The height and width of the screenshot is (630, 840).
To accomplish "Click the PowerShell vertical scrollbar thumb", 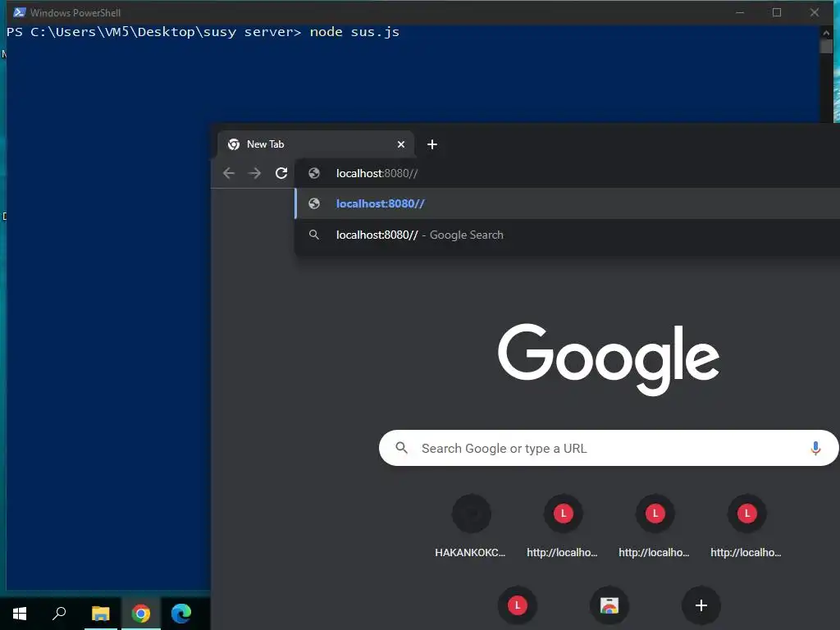I will coord(826,47).
